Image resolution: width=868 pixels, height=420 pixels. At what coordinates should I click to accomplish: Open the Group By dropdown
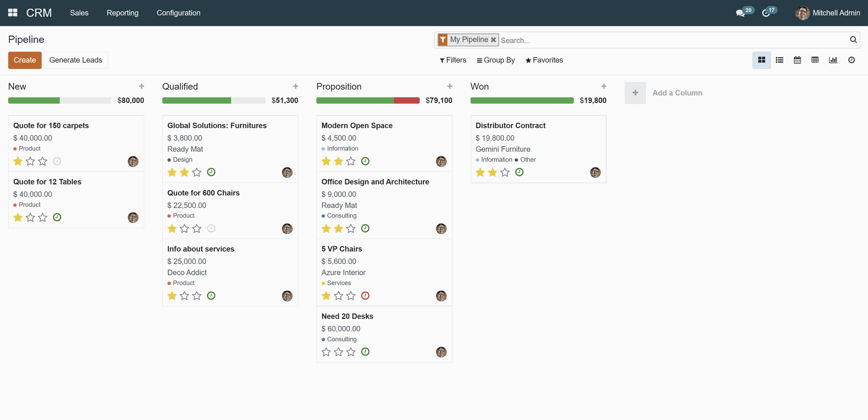[495, 60]
